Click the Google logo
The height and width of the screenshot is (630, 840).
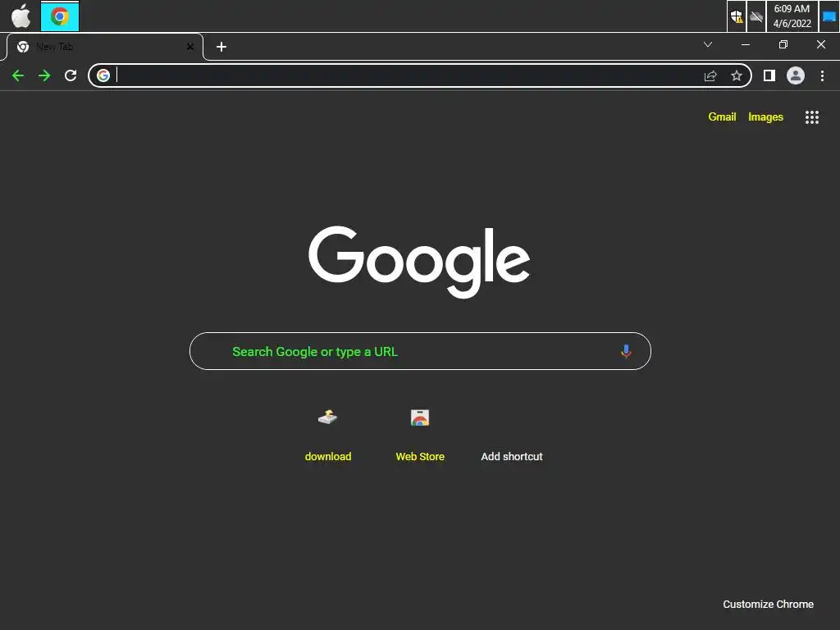coord(419,262)
